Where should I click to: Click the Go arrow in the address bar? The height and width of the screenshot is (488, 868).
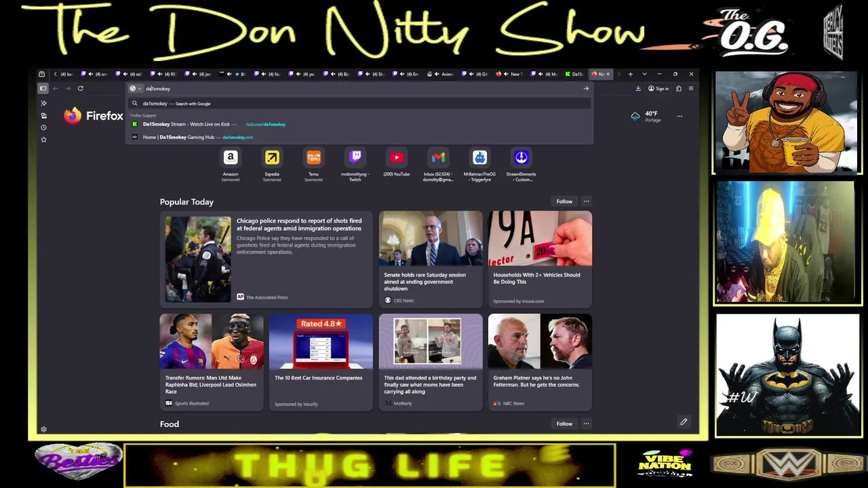coord(586,89)
